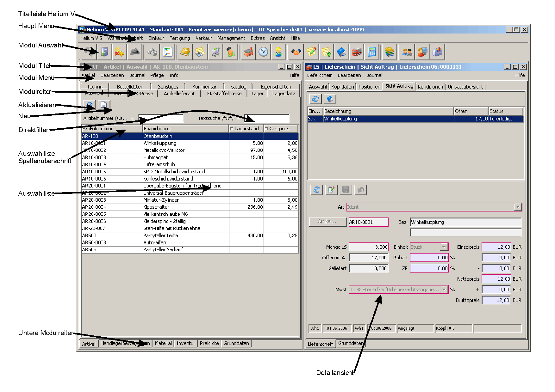The height and width of the screenshot is (392, 555).
Task: Click the blue calculator toolbar icon
Action: coord(372,52)
